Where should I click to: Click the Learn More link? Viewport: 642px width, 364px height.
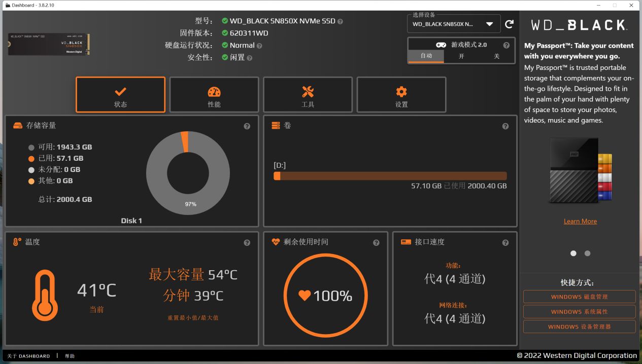tap(580, 221)
